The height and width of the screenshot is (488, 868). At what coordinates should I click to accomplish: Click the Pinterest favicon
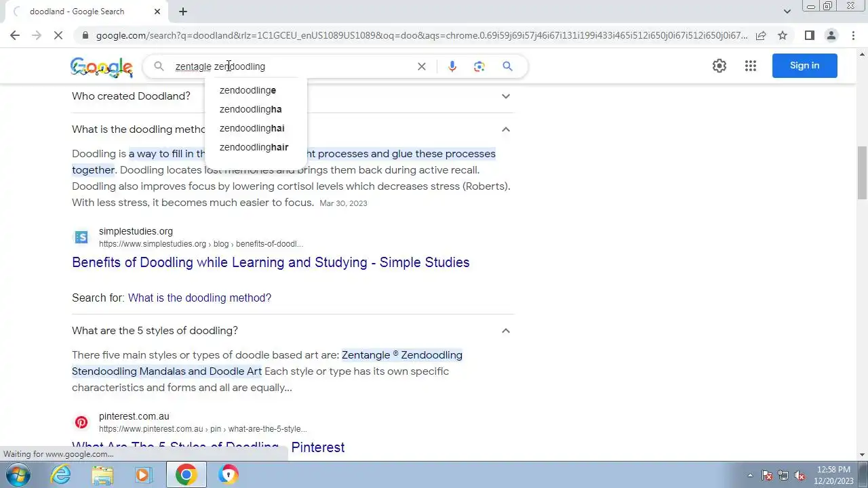pyautogui.click(x=81, y=422)
